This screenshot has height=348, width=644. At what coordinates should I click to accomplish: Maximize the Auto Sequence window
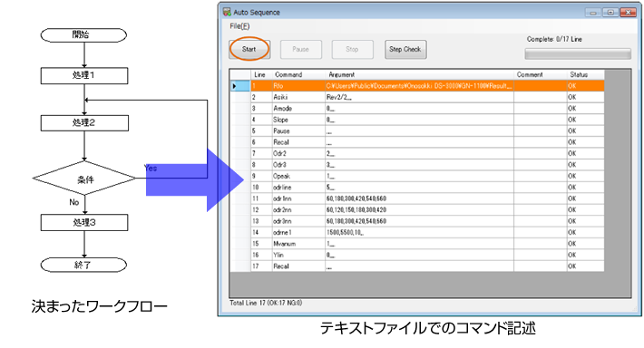[610, 13]
